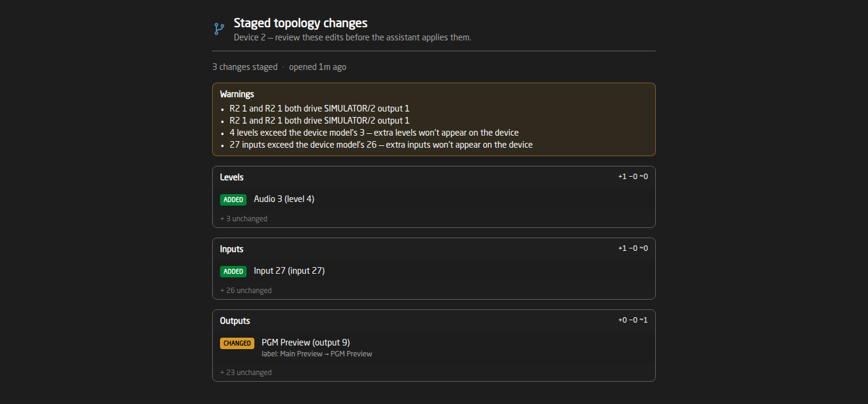Viewport: 868px width, 404px height.
Task: Expand the 3 unchanged levels
Action: (244, 218)
